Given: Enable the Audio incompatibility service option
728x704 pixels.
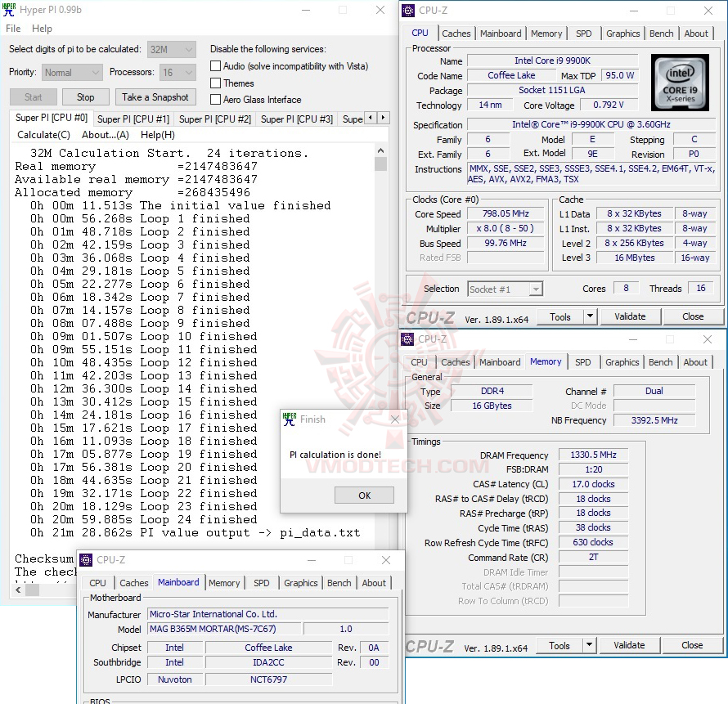Looking at the screenshot, I should (217, 66).
